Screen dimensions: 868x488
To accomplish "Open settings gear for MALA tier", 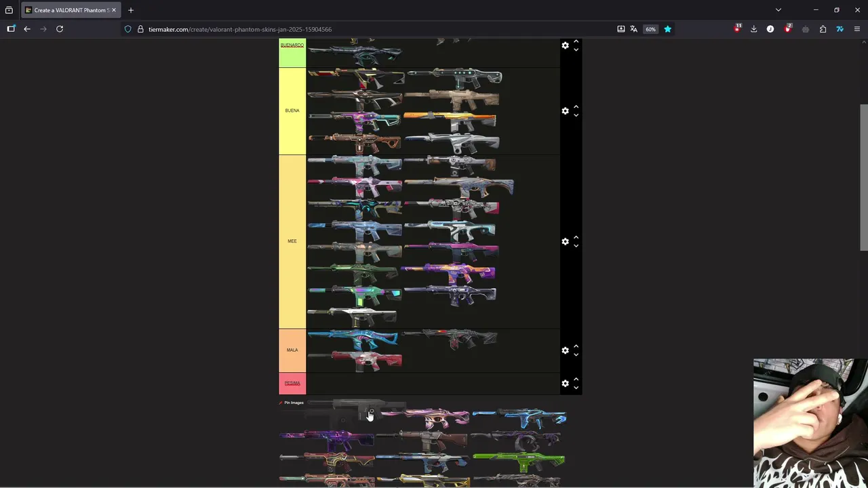I will pos(565,350).
